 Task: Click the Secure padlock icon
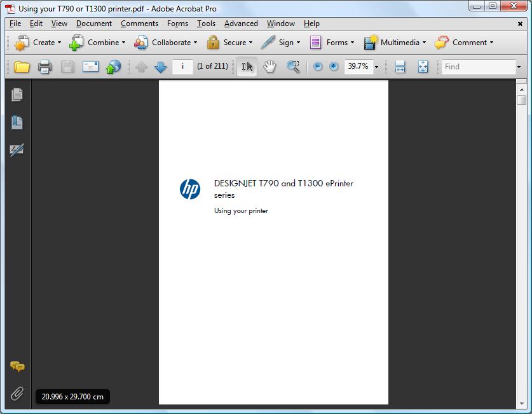click(213, 43)
